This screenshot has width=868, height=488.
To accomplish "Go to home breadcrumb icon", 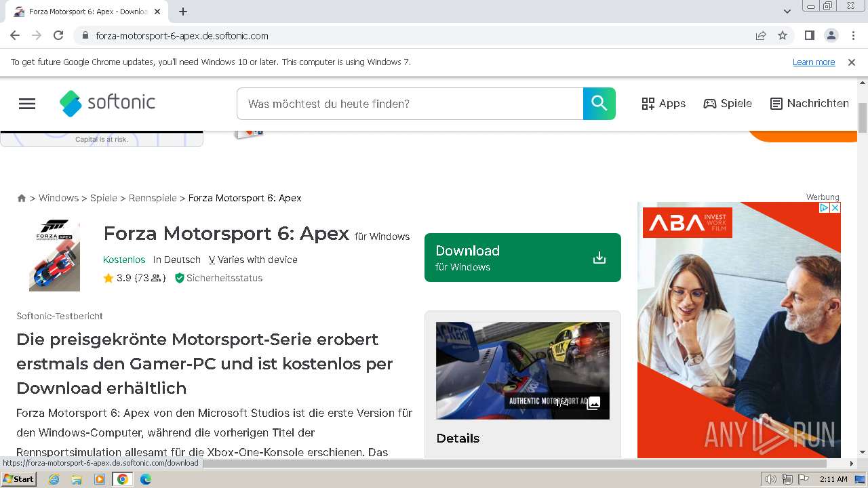I will pos(22,198).
